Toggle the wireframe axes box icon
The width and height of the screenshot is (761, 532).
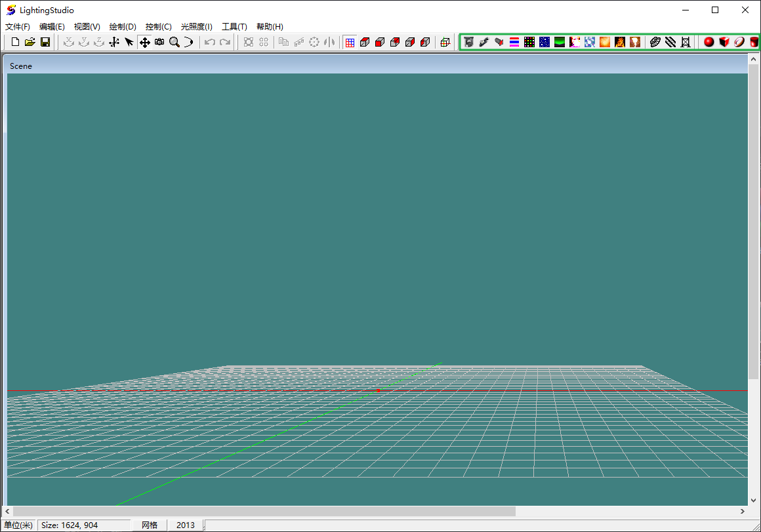445,42
